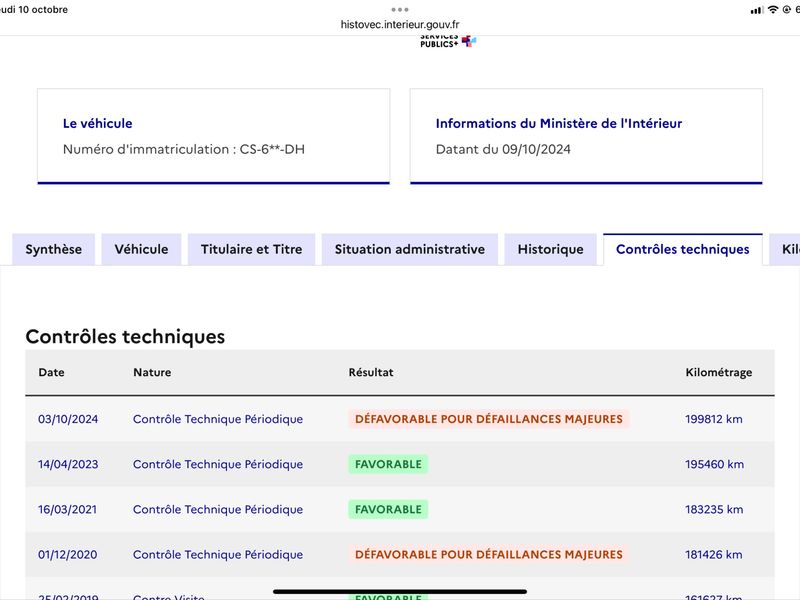Click the Le véhicule card title

pyautogui.click(x=97, y=123)
